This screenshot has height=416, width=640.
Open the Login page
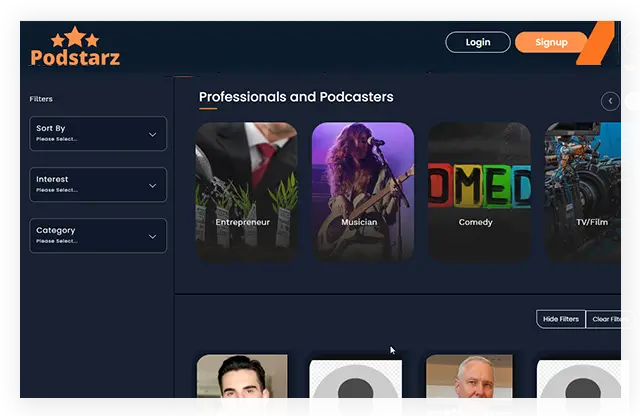tap(478, 42)
